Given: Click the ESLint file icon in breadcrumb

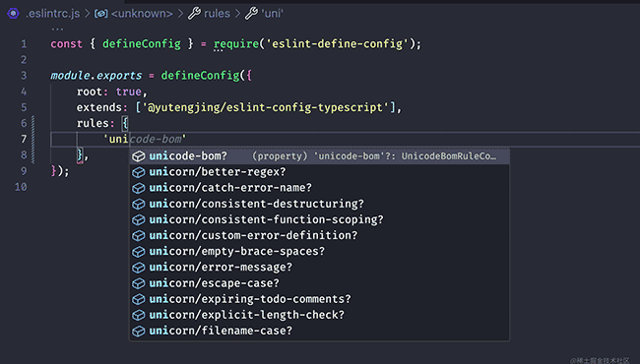Looking at the screenshot, I should click(x=13, y=14).
